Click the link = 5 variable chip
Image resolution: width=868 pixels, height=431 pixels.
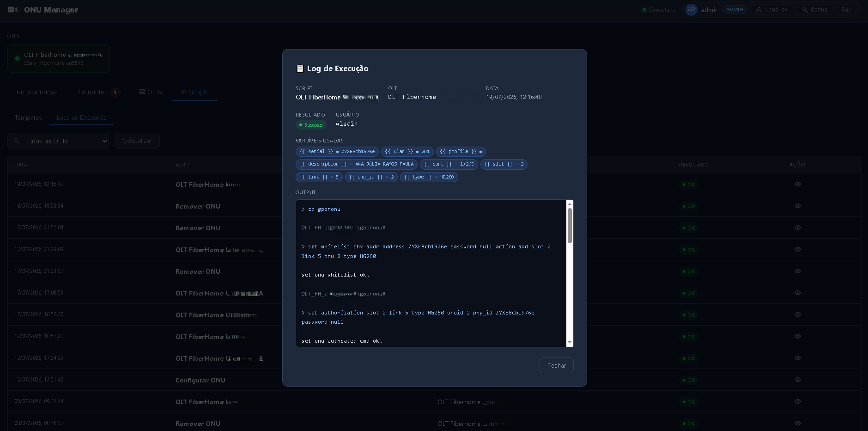coord(319,177)
